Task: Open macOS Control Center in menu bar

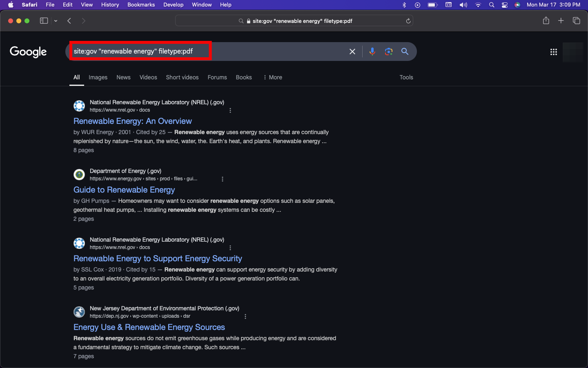Action: point(505,5)
